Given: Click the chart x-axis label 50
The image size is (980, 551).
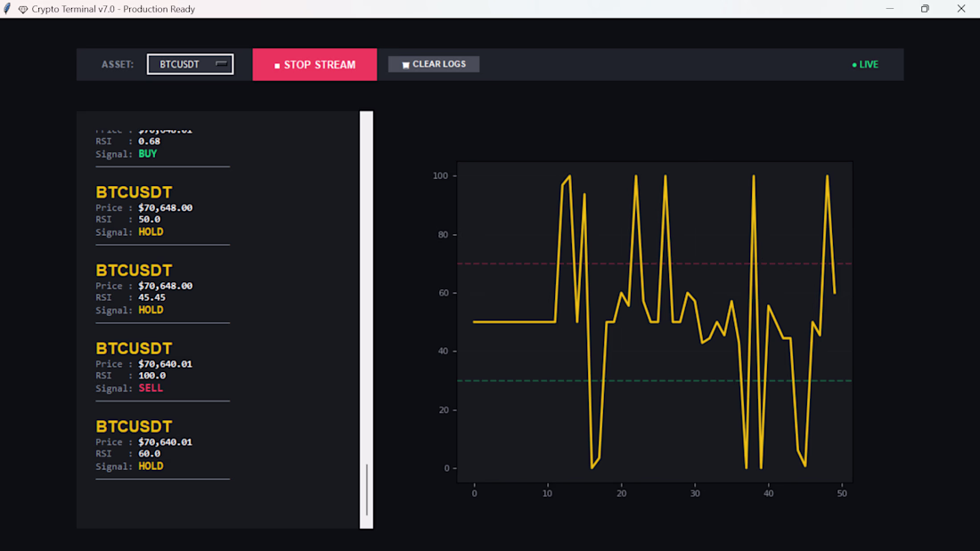Looking at the screenshot, I should [842, 493].
